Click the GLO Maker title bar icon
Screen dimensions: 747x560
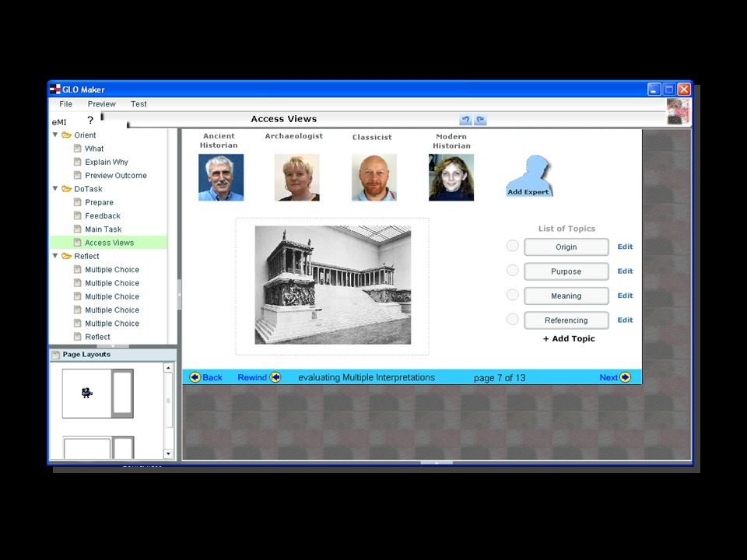click(x=55, y=89)
